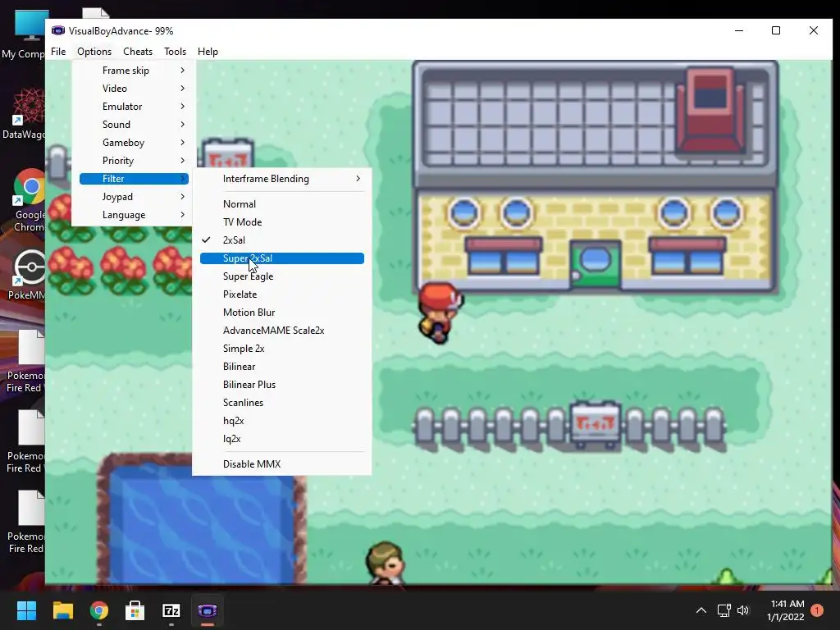The height and width of the screenshot is (630, 840).
Task: Expand the Priority submenu
Action: 134,161
